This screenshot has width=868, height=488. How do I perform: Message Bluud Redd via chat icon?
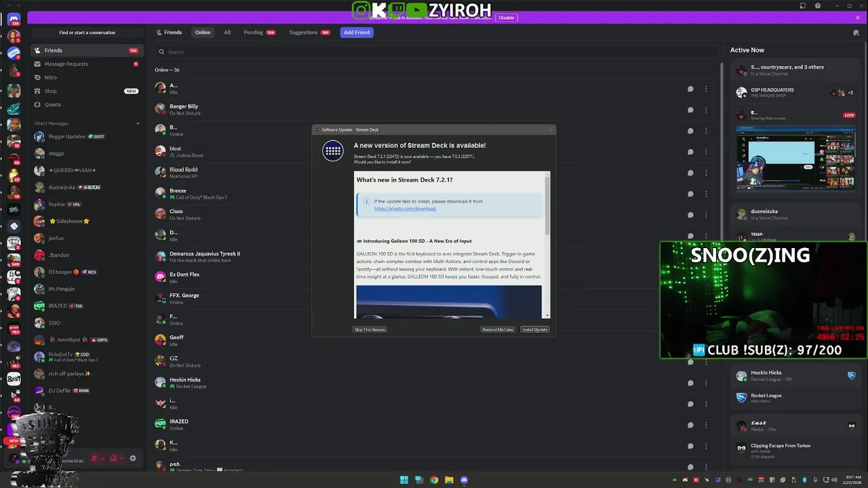click(x=690, y=173)
